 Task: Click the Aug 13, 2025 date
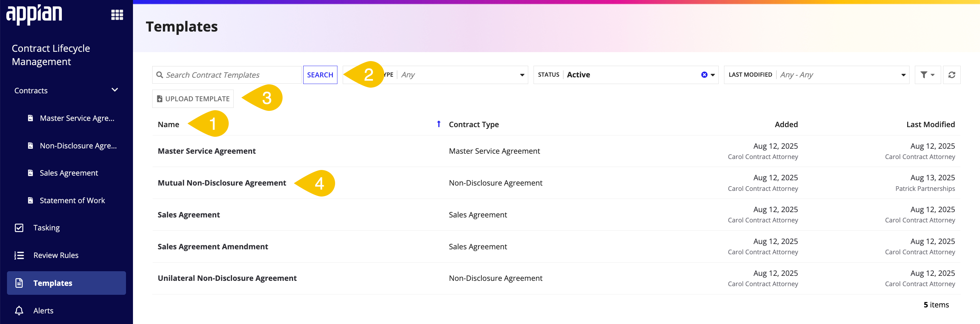932,177
